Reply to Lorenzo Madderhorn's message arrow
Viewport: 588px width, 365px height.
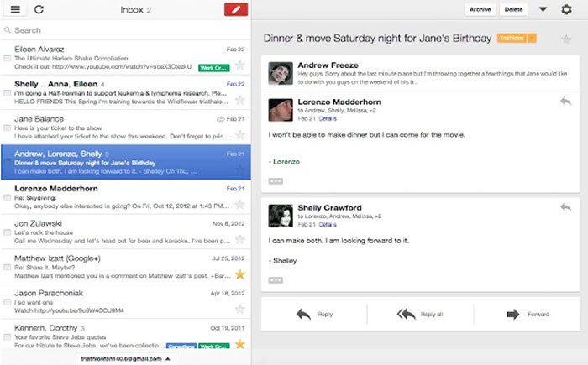pyautogui.click(x=565, y=101)
